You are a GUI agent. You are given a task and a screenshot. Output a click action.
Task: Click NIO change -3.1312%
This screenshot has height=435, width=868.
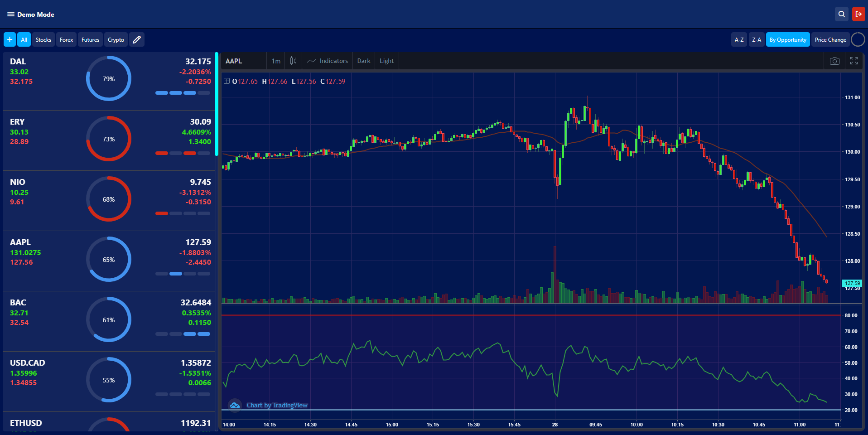click(195, 192)
